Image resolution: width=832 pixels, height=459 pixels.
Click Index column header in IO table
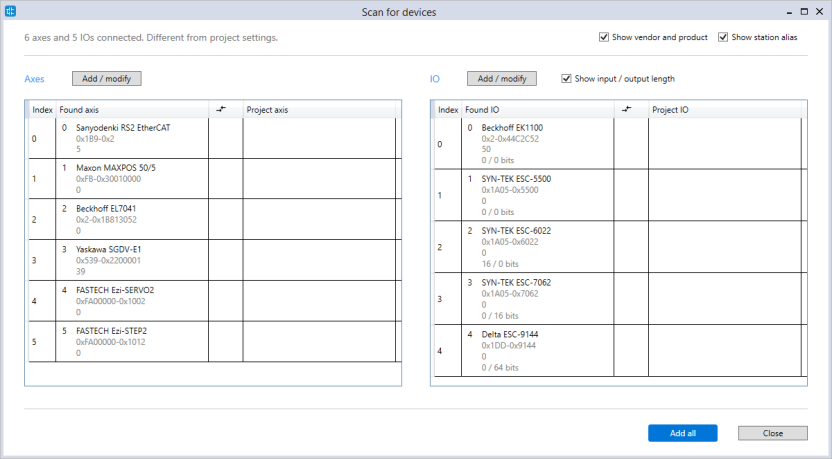click(x=448, y=110)
